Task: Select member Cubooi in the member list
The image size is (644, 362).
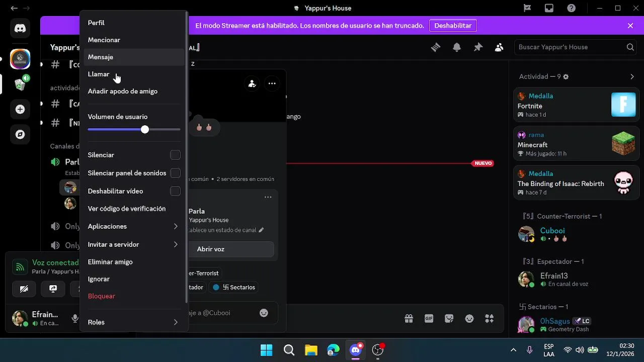Action: point(576,234)
